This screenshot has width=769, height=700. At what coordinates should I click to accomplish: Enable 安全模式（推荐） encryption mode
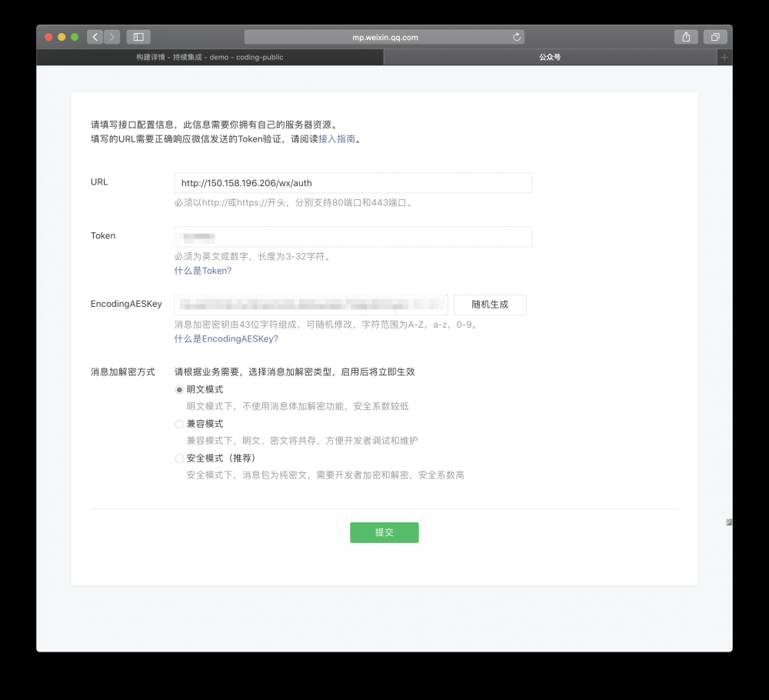coord(178,458)
